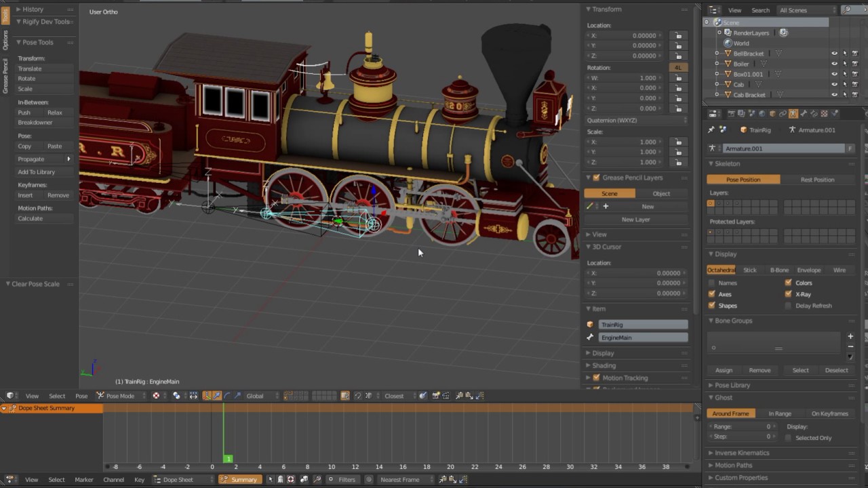Open the Quaternion (WXYZ) rotation mode dropdown
Image resolution: width=868 pixels, height=488 pixels.
[x=637, y=120]
